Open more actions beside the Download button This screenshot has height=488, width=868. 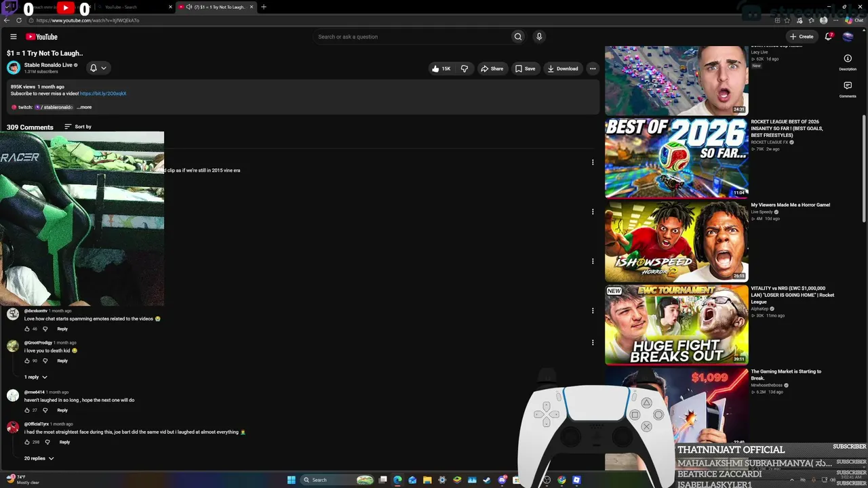tap(593, 68)
